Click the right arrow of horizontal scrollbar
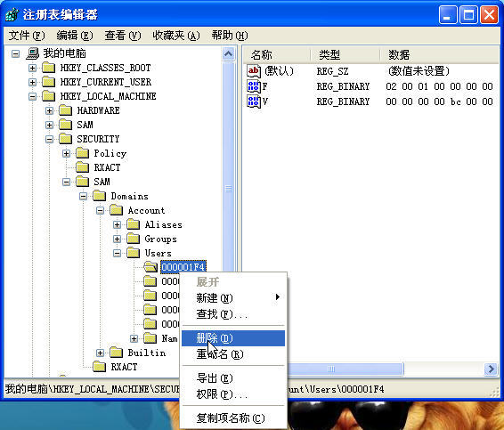 click(492, 369)
